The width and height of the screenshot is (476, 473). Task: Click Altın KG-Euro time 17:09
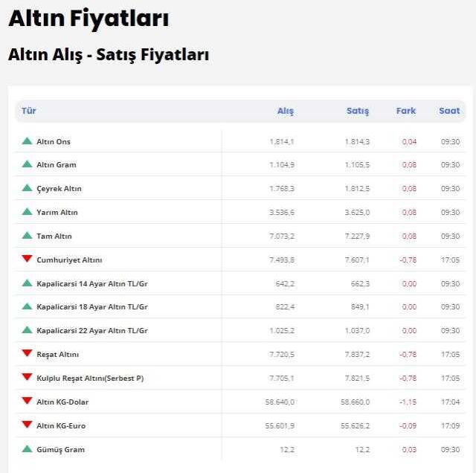[450, 425]
